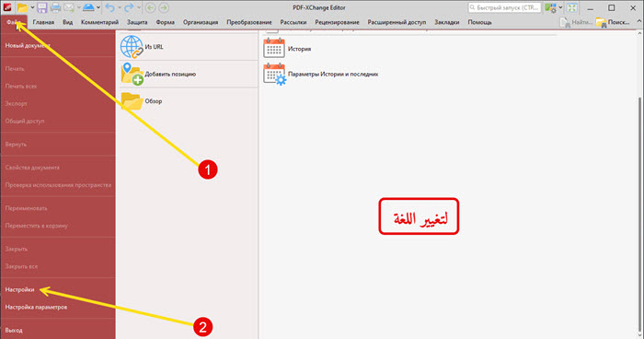Screen dimensions: 644x339
Task: Select Проверка использования пространства entry
Action: (57, 185)
